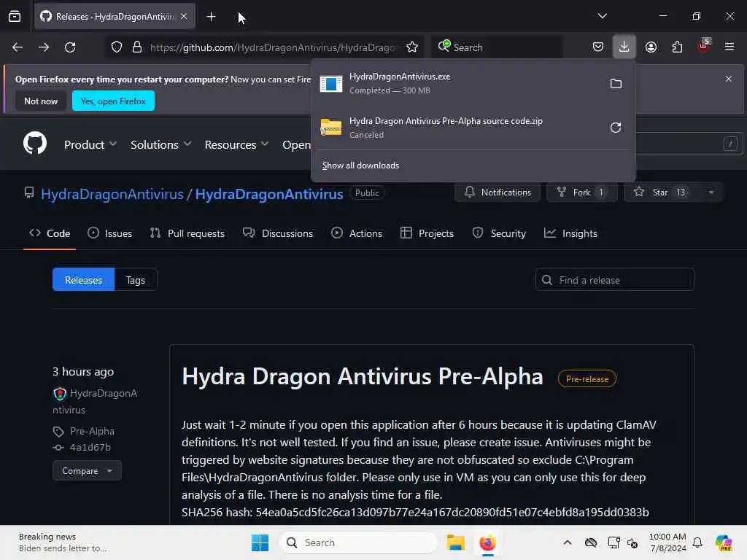The width and height of the screenshot is (747, 560).
Task: Select the Releases toggle button
Action: click(83, 280)
